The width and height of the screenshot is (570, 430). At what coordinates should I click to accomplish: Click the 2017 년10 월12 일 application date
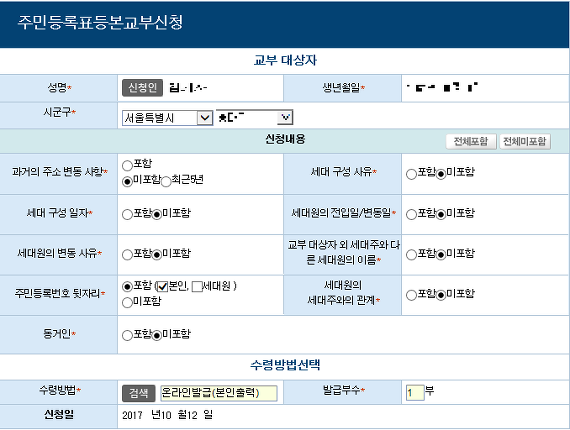point(168,415)
